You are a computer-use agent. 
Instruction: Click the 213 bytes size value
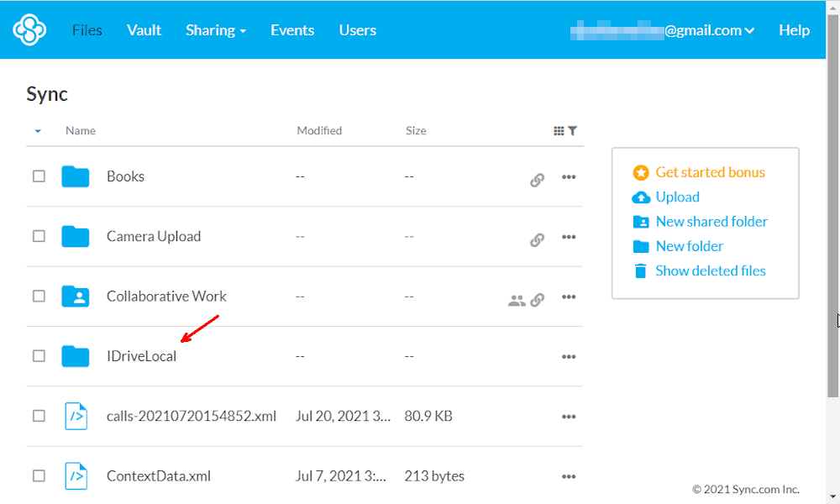[x=434, y=476]
